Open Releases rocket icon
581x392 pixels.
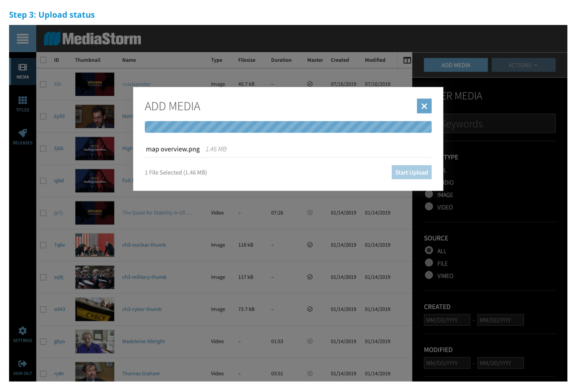coord(23,133)
